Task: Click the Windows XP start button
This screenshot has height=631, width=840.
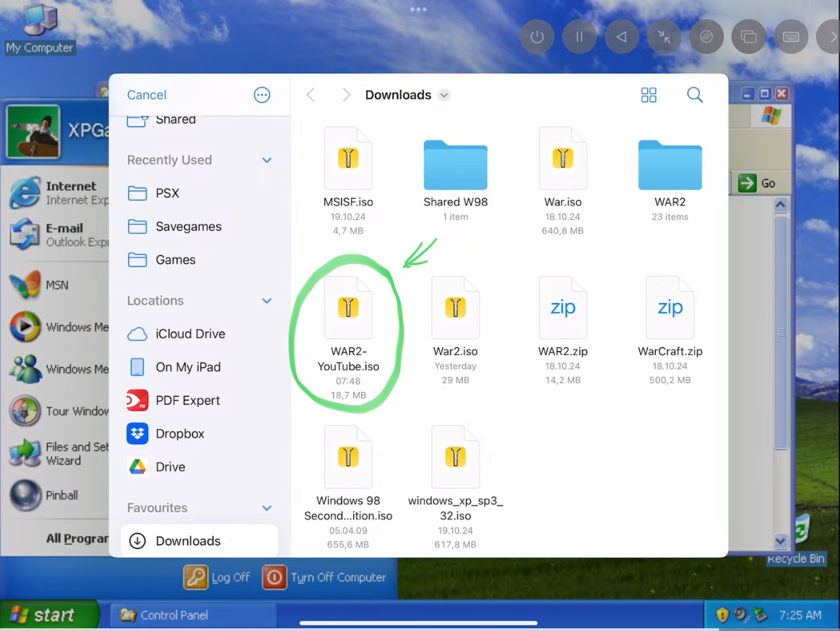Action: point(49,615)
